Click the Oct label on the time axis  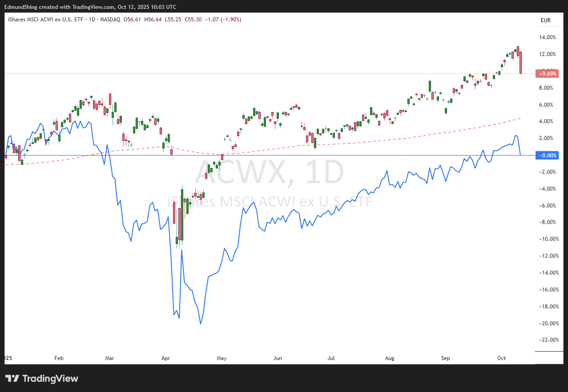[x=502, y=358]
